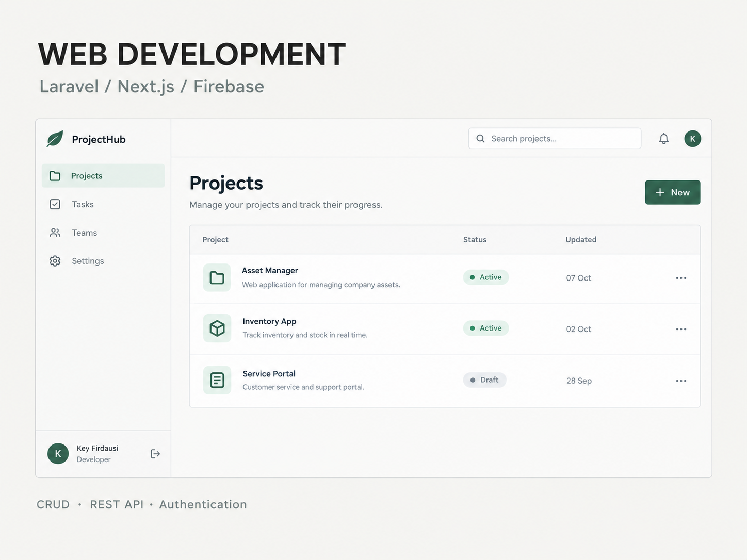Image resolution: width=747 pixels, height=560 pixels.
Task: Open more options for Asset Manager
Action: (681, 278)
